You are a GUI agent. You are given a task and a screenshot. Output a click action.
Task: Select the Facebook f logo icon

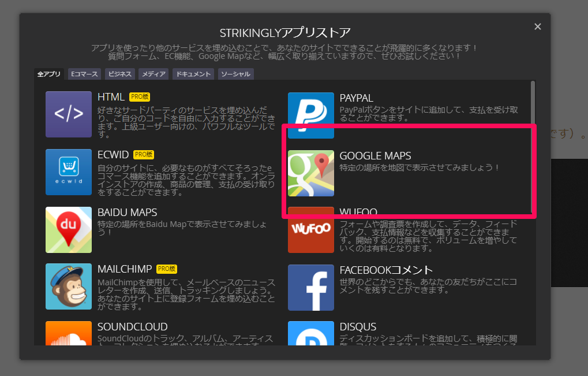pyautogui.click(x=311, y=288)
